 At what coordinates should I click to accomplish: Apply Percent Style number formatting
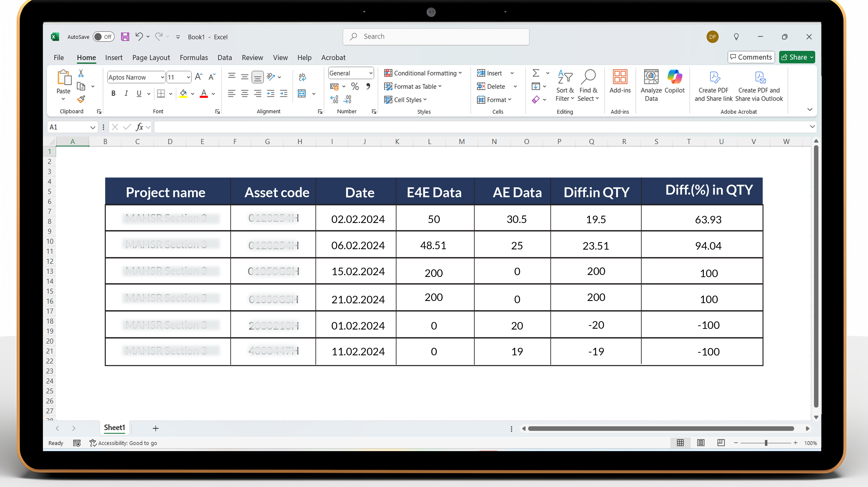pos(355,87)
